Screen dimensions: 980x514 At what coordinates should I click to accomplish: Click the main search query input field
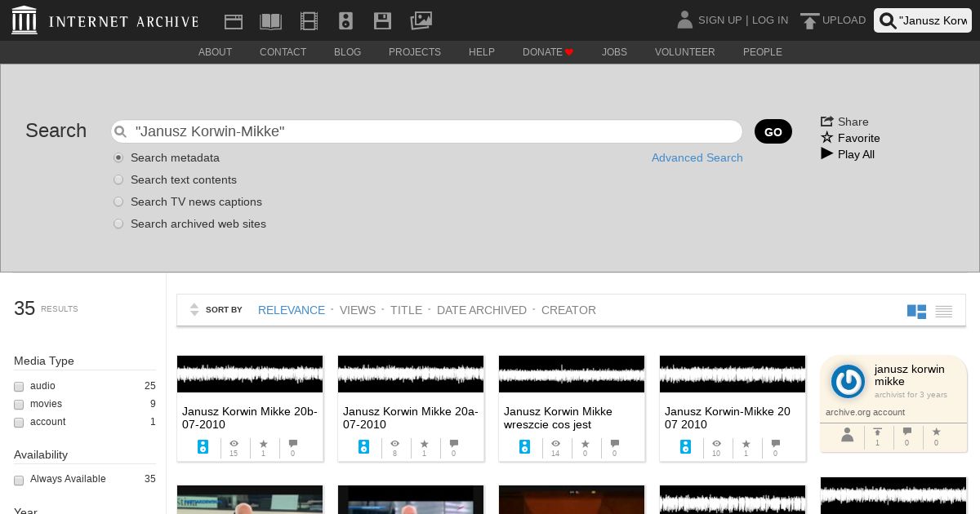click(x=426, y=131)
